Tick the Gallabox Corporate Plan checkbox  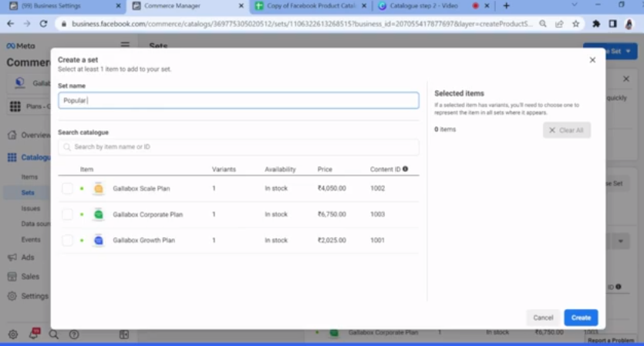tap(67, 214)
